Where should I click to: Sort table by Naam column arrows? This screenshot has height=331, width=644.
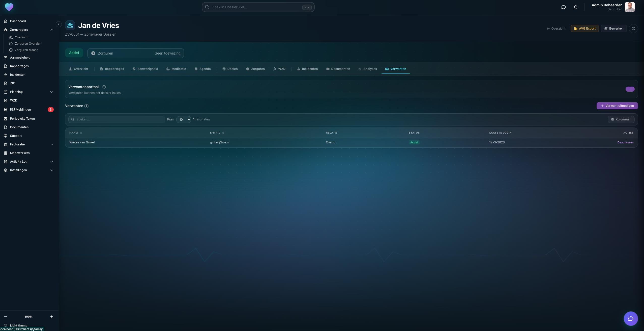81,133
